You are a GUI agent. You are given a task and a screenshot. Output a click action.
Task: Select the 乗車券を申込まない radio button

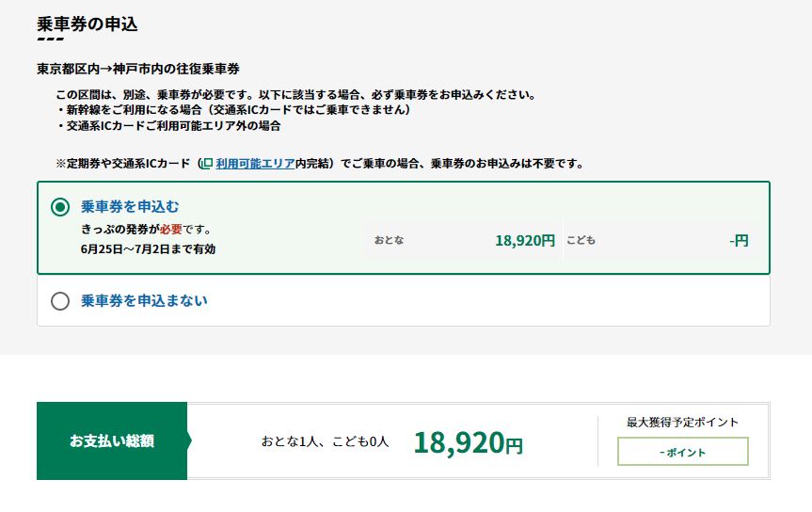click(x=60, y=301)
